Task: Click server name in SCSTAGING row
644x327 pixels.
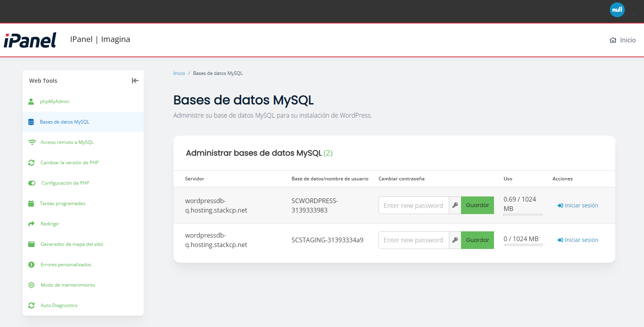Action: [216, 240]
